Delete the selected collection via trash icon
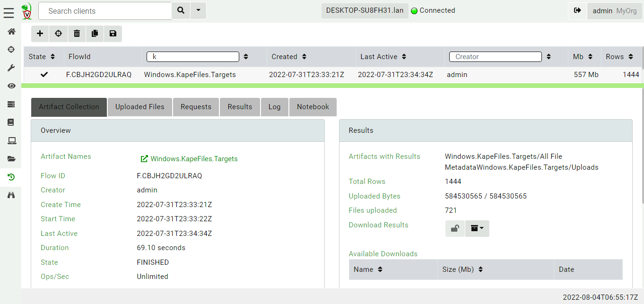This screenshot has width=644, height=304. [76, 34]
